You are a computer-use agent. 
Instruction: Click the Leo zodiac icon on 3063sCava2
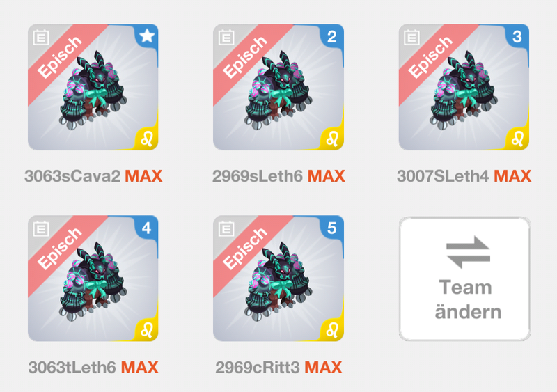pos(147,139)
